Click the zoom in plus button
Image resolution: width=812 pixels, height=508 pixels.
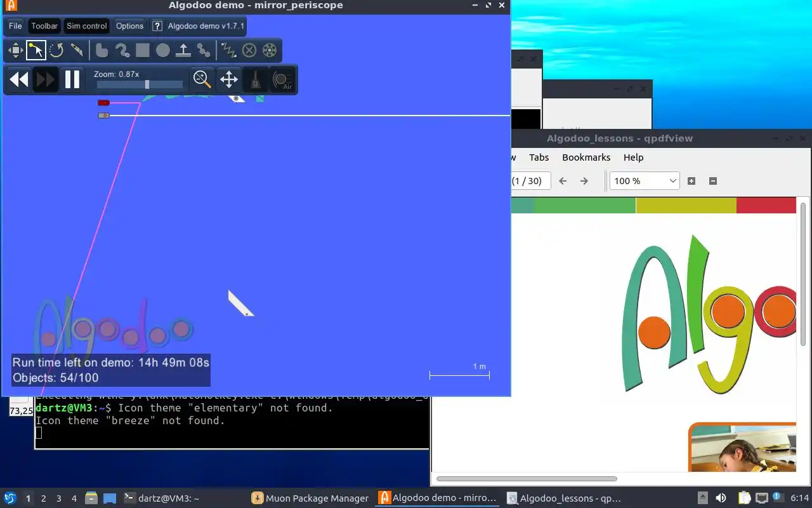691,181
